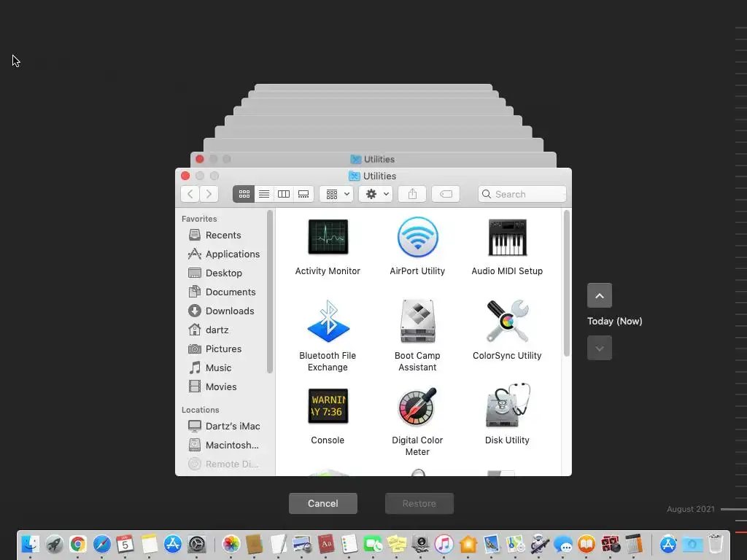The height and width of the screenshot is (560, 747).
Task: Click the Share toolbar button
Action: click(x=413, y=194)
